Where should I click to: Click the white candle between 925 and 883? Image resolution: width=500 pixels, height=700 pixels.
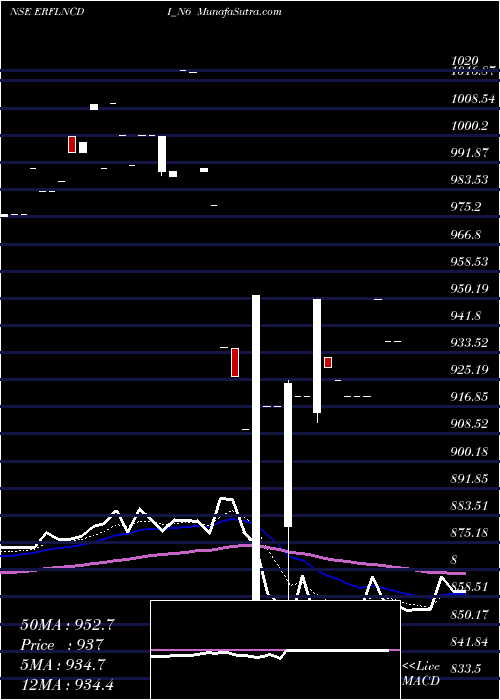[x=288, y=454]
